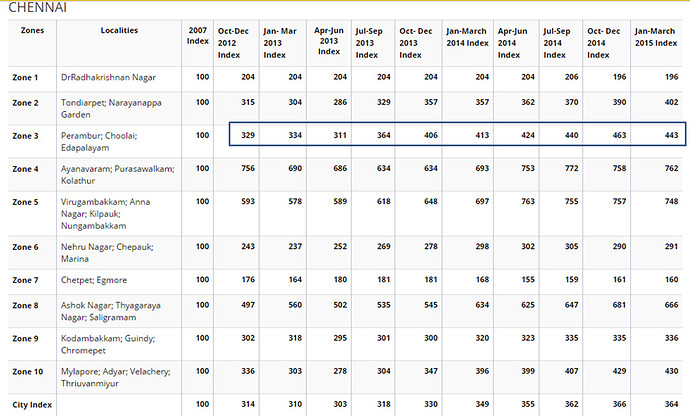Select the 2007 Index column header

(x=198, y=36)
